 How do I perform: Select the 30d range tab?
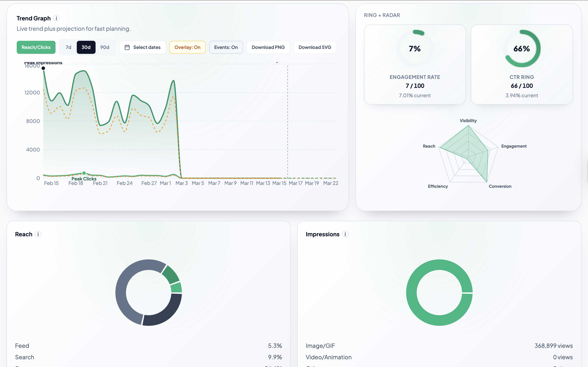[86, 47]
